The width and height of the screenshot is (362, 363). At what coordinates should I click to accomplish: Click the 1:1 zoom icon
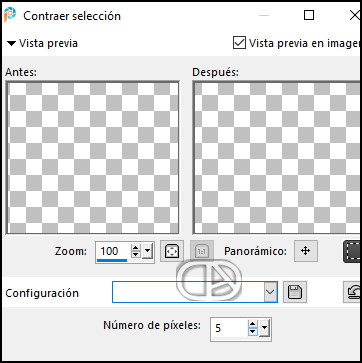coord(201,251)
